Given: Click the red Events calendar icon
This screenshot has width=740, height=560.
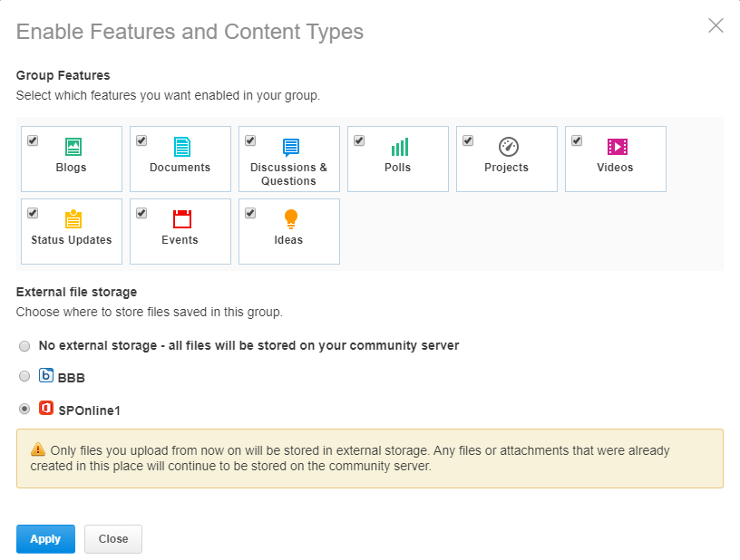Looking at the screenshot, I should coord(181,219).
